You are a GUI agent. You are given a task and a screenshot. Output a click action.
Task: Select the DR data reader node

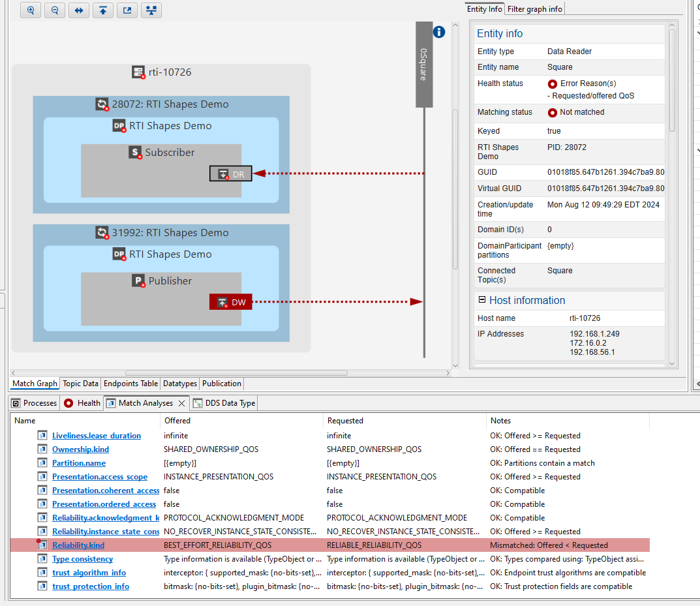(231, 174)
